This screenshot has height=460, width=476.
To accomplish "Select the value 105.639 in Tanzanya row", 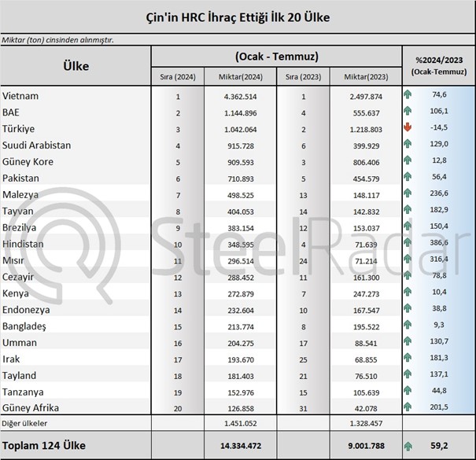I will [366, 392].
